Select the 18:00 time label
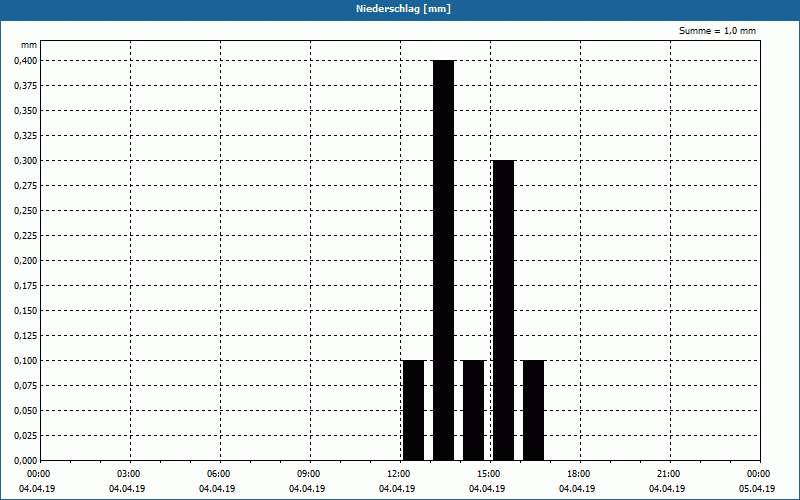Screen dimensions: 800x500 (x=579, y=474)
